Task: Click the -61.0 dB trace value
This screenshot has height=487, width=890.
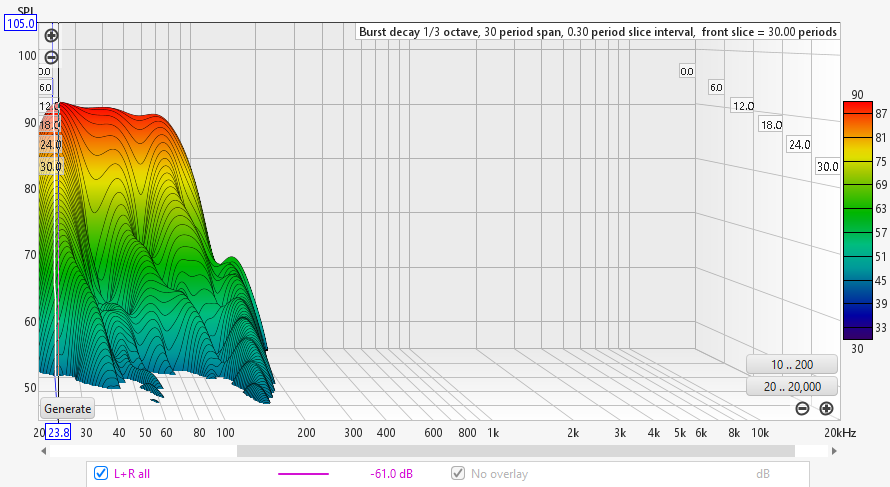Action: [x=391, y=473]
